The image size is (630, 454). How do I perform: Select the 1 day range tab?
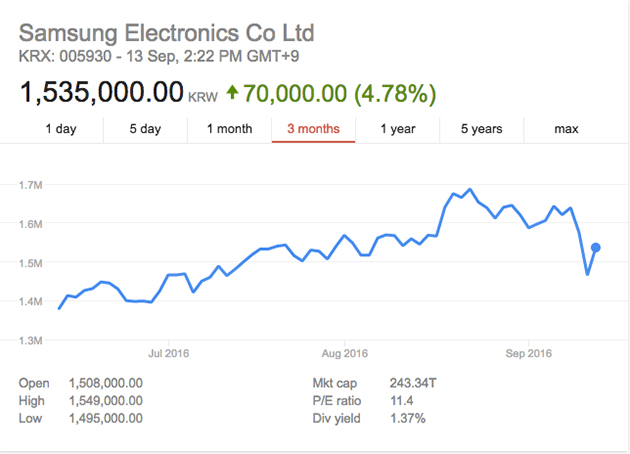tap(61, 129)
